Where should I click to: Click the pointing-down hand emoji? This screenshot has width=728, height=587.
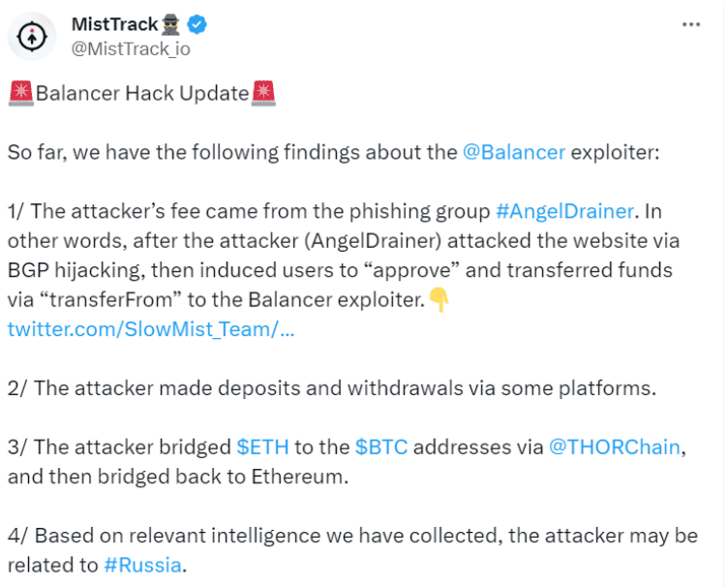(440, 301)
